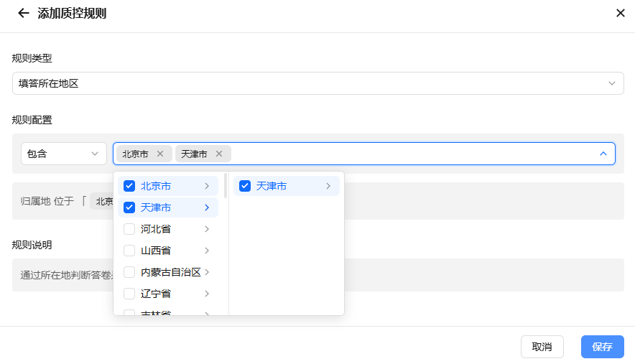This screenshot has height=364, width=635.
Task: Collapse the region cascader with up arrow
Action: click(x=603, y=154)
